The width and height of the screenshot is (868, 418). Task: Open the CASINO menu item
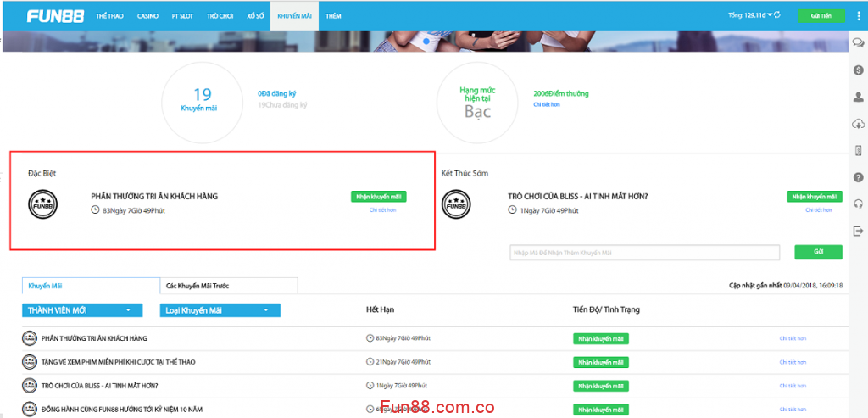[147, 15]
